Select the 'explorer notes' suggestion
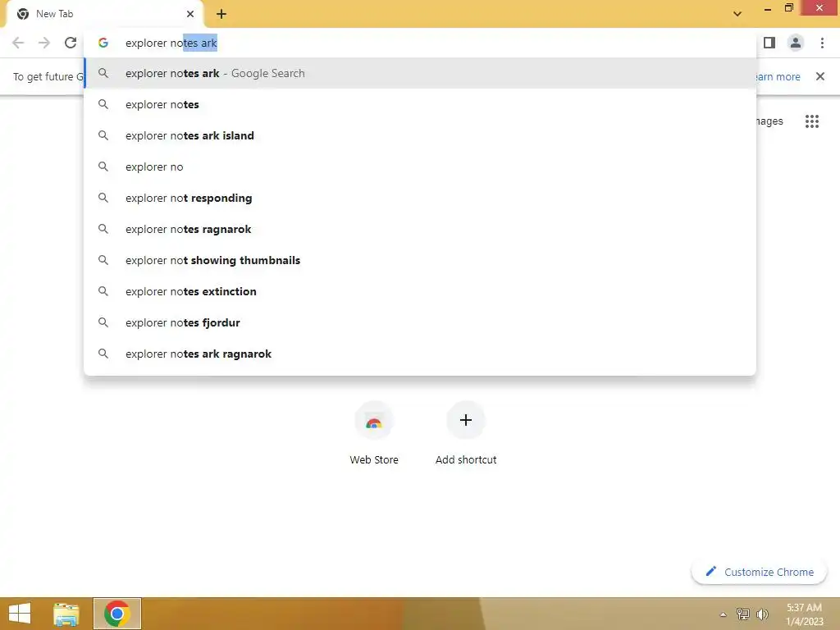The height and width of the screenshot is (630, 840). click(x=420, y=104)
